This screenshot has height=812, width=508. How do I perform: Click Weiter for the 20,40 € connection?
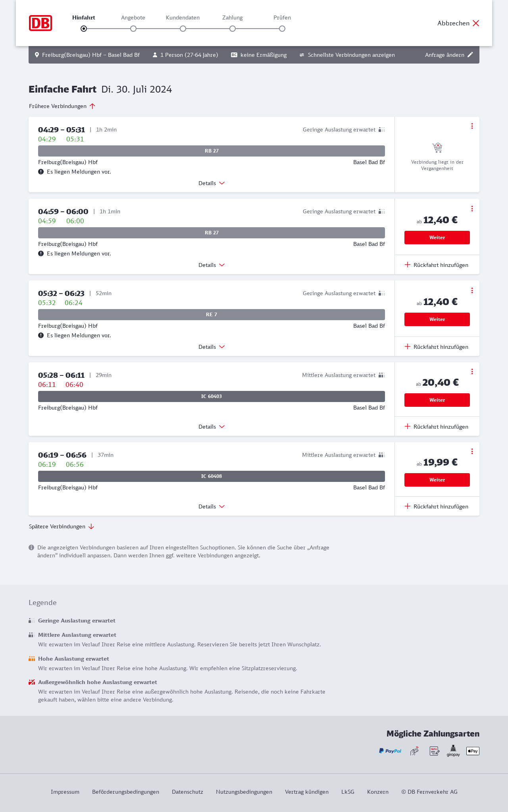437,400
